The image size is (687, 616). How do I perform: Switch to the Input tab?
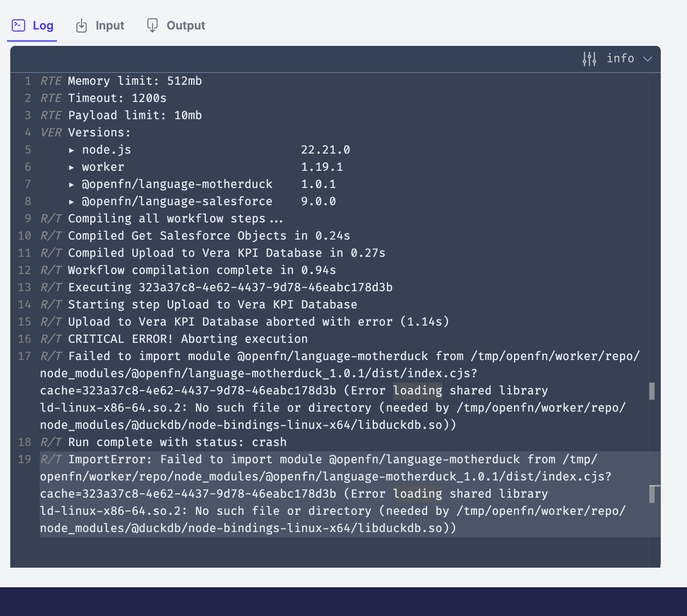click(x=109, y=25)
